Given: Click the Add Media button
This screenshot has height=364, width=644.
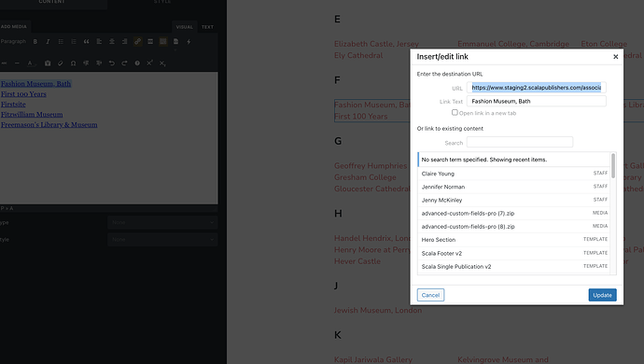Looking at the screenshot, I should [x=14, y=27].
